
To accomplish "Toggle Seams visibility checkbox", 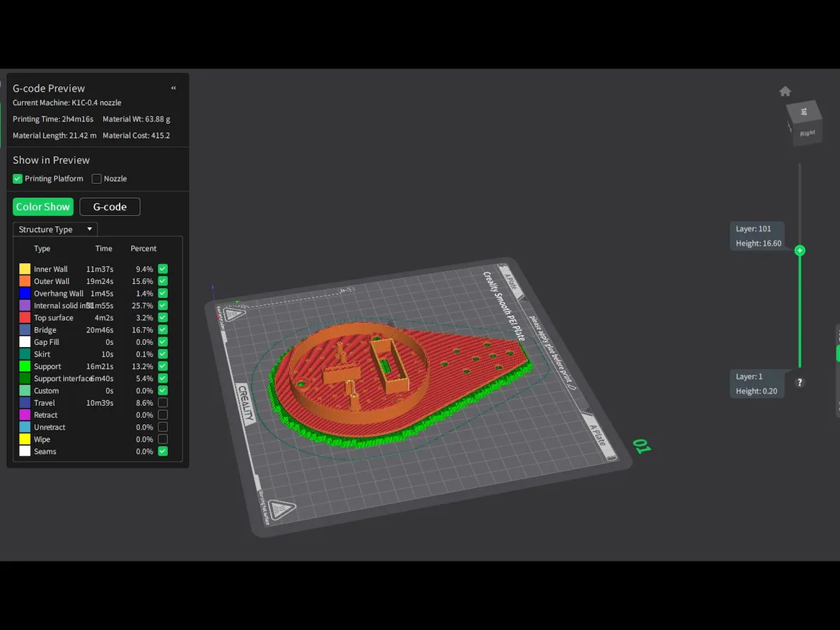I will (x=162, y=451).
